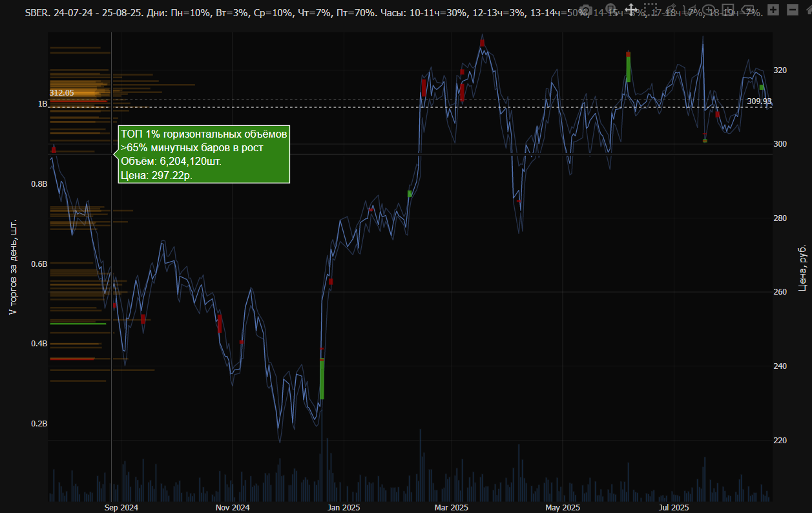Click the green horizontal volume bar at left
812x513 pixels.
click(78, 324)
